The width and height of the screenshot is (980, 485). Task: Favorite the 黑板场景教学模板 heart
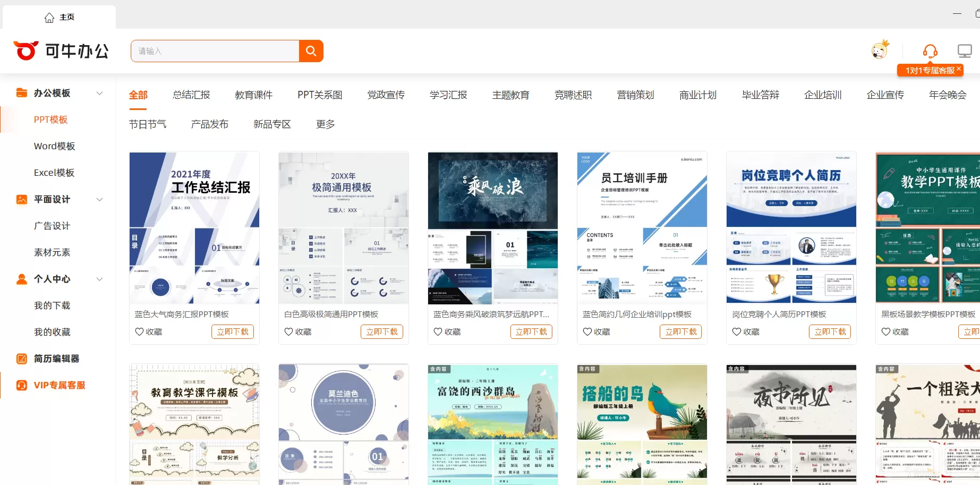coord(886,331)
